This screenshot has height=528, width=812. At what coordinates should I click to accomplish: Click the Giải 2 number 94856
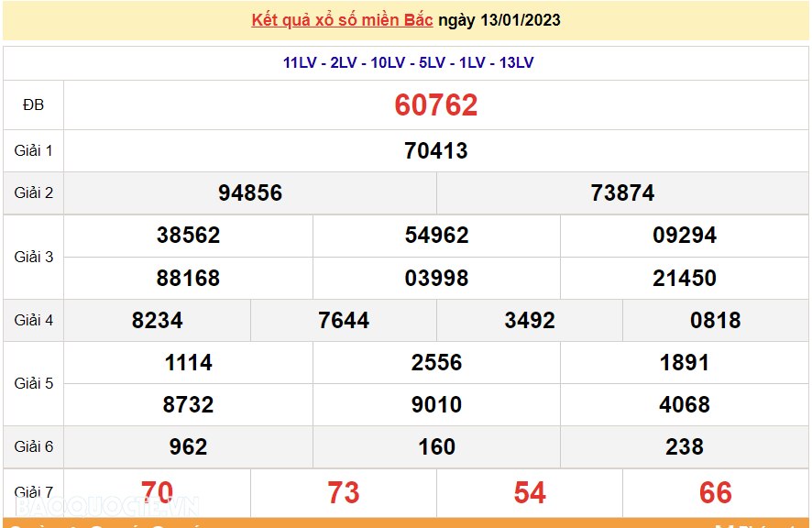click(249, 193)
